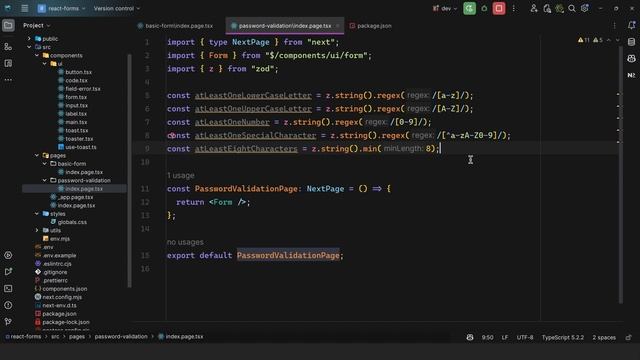Collapse the styles folder

(x=37, y=213)
